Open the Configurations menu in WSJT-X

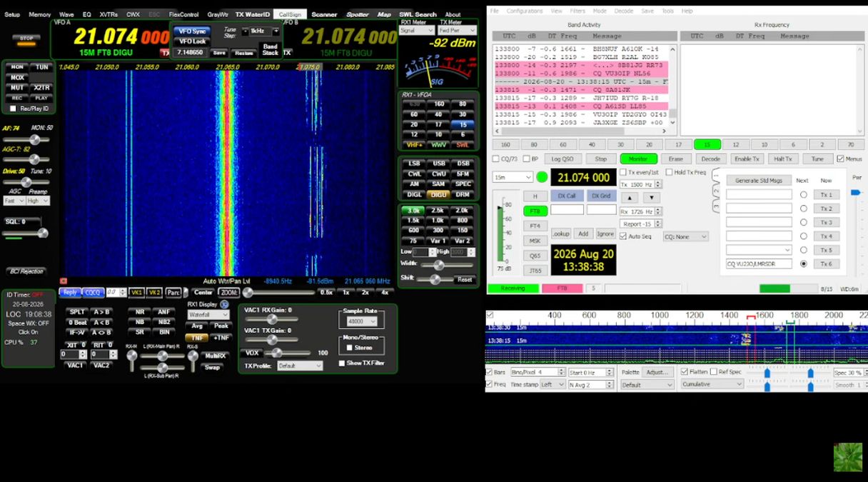pos(525,11)
